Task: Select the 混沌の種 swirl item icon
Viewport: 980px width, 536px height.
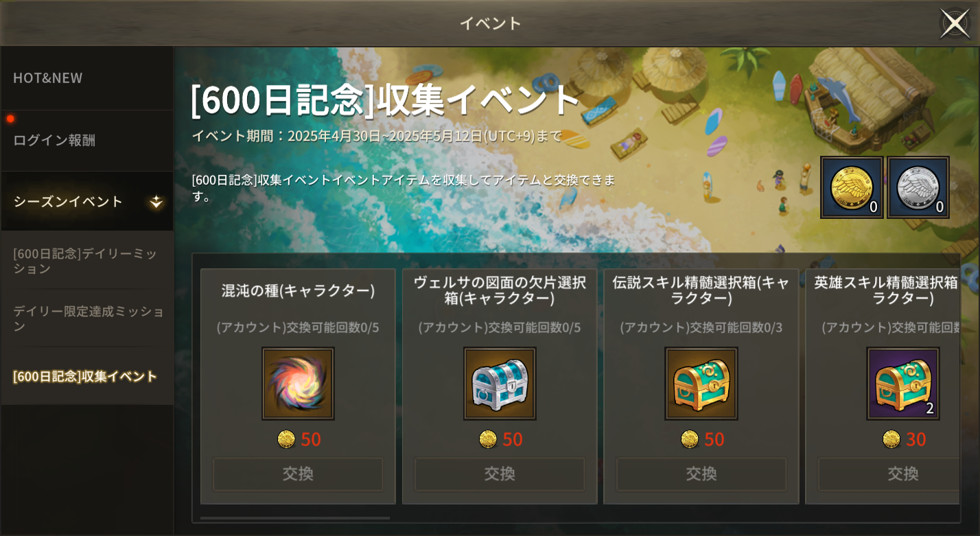Action: [298, 384]
